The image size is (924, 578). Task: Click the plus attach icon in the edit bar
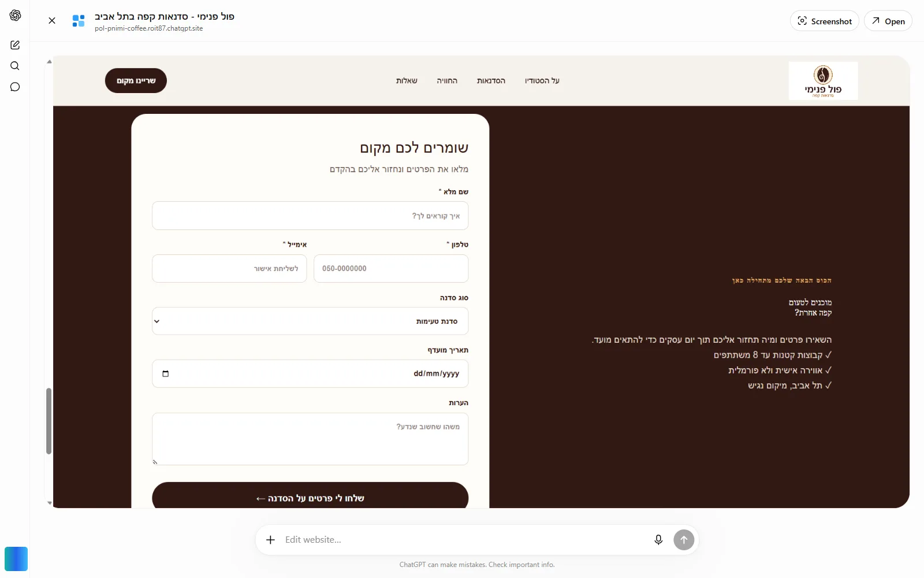270,540
